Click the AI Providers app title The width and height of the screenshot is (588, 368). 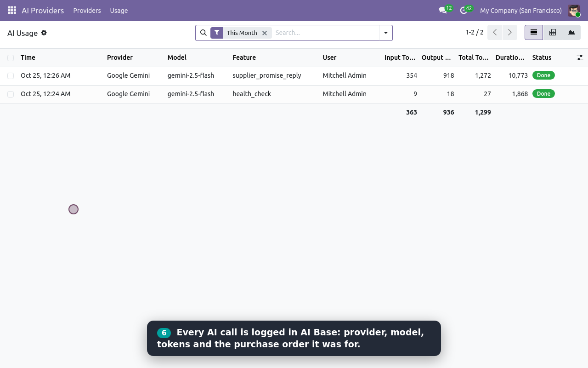[x=43, y=10]
